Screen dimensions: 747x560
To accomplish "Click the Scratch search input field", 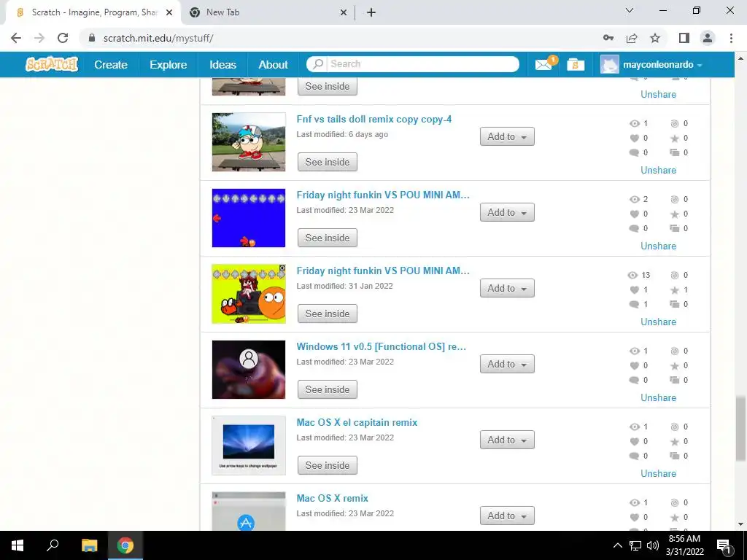I will click(422, 64).
